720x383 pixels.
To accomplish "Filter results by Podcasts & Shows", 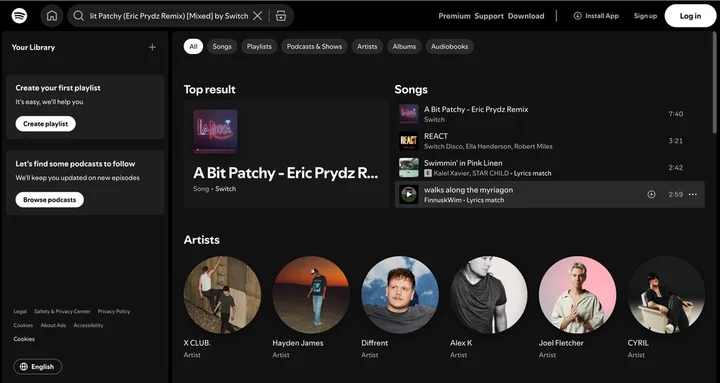I will click(x=314, y=46).
